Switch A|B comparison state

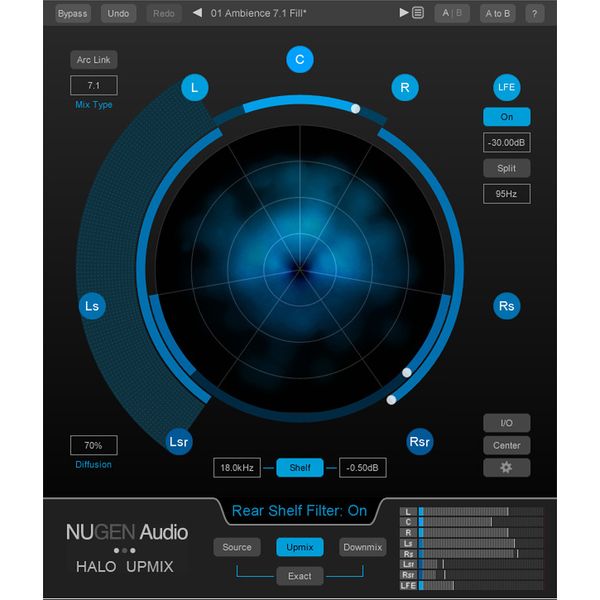[x=452, y=13]
